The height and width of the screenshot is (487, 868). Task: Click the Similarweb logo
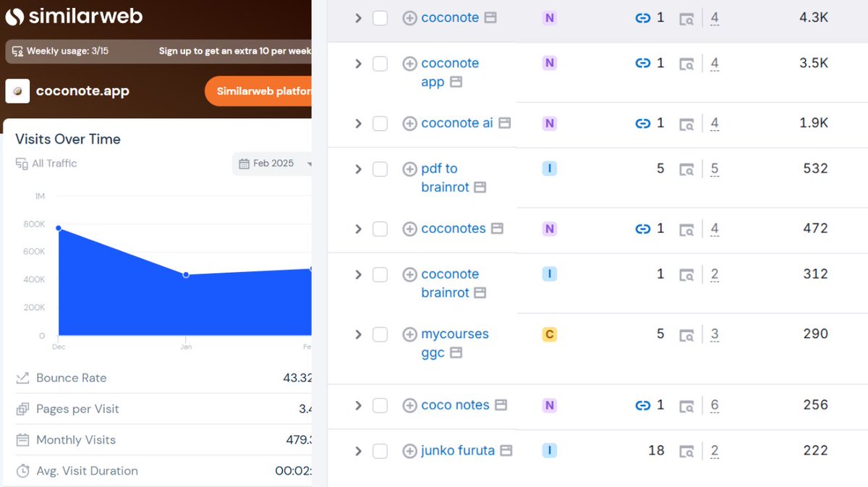click(74, 16)
